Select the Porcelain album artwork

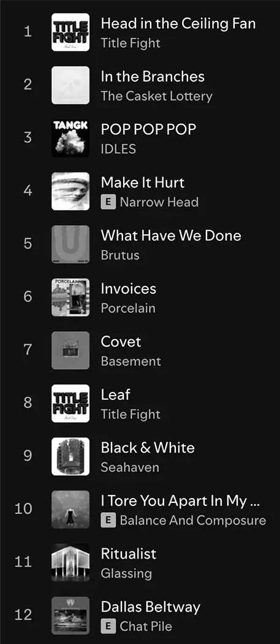70,297
